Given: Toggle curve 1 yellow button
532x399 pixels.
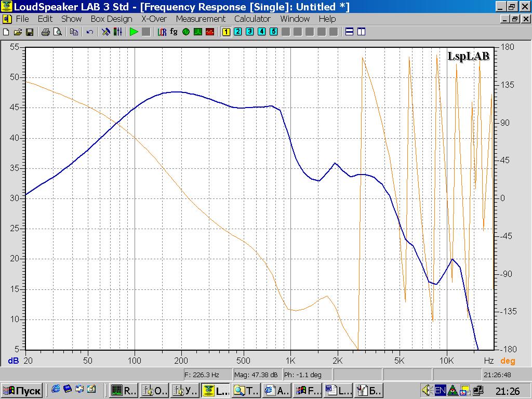Looking at the screenshot, I should tap(226, 32).
